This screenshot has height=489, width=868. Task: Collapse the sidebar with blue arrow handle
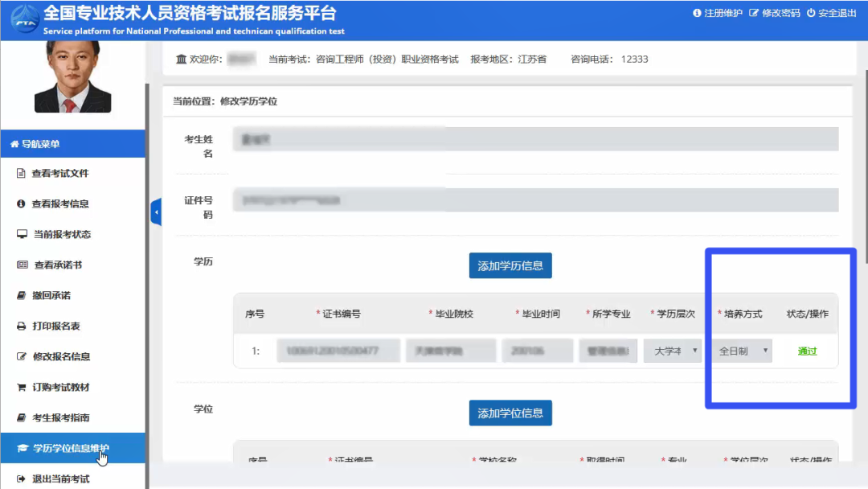coord(156,212)
